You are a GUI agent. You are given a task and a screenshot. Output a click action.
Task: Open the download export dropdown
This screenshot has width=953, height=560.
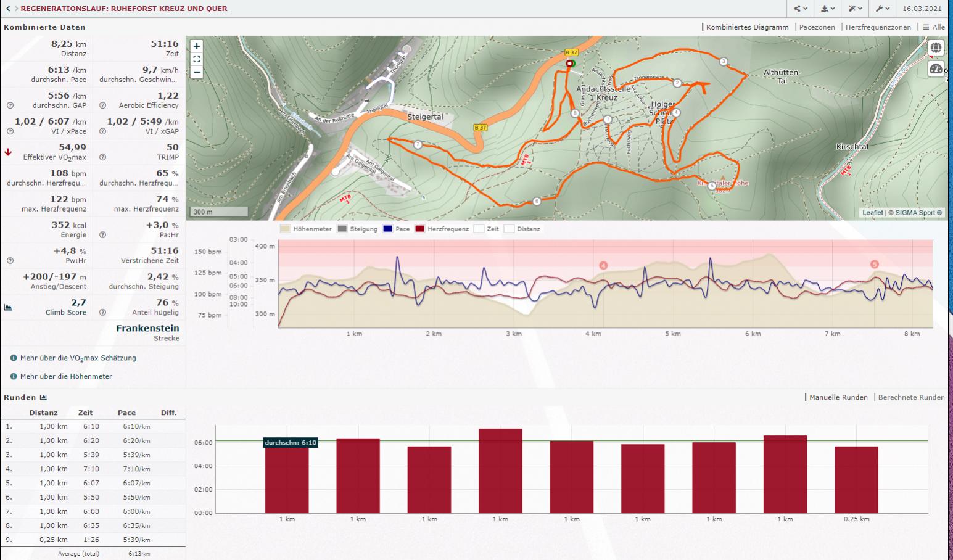(x=828, y=9)
